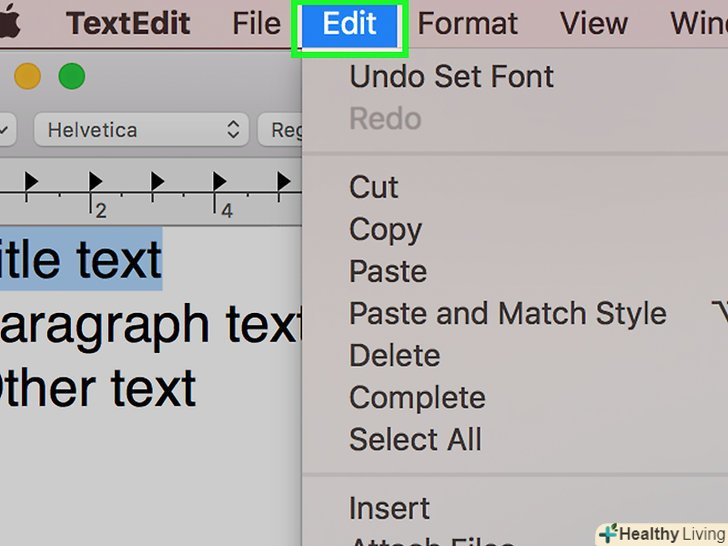
Task: Choose Paste and Match Style
Action: (x=507, y=313)
